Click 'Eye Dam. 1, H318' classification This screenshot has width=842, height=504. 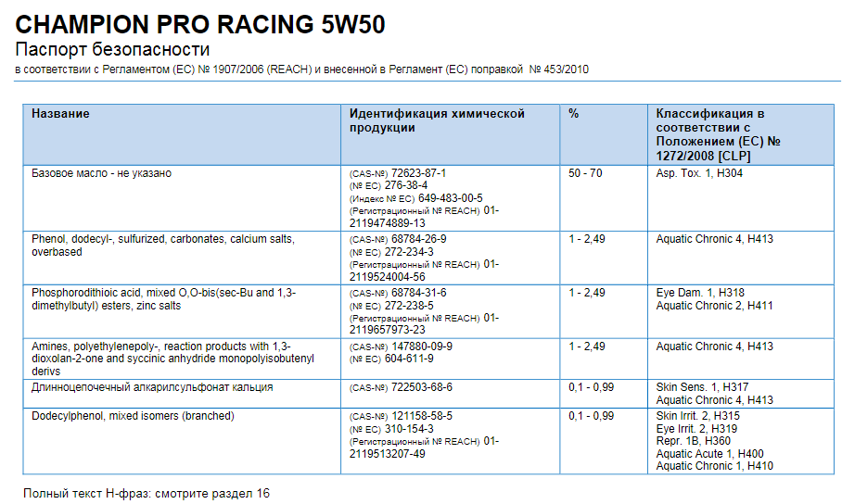pyautogui.click(x=700, y=293)
